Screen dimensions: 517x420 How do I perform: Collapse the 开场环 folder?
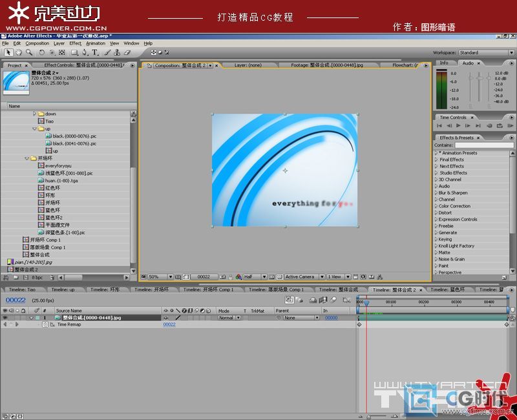coord(27,158)
